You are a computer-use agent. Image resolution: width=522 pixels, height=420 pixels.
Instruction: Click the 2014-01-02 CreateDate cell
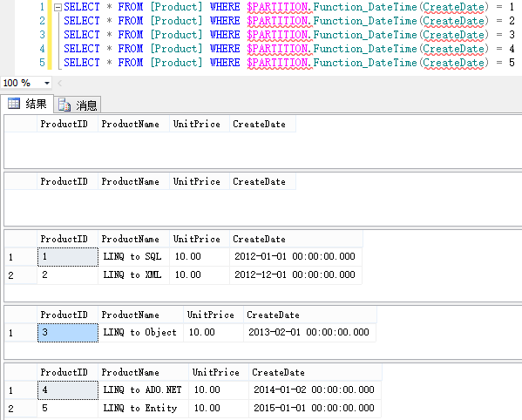(x=315, y=390)
